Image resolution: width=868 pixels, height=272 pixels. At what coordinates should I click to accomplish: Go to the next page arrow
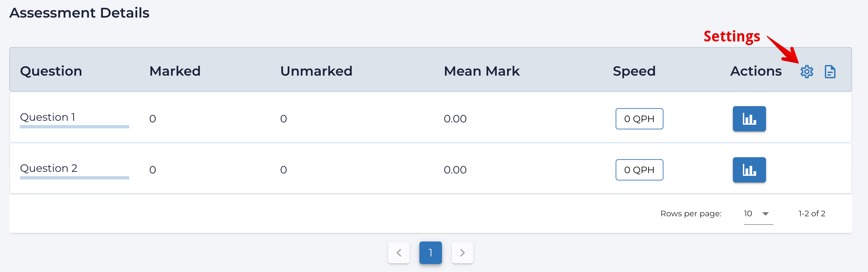(x=462, y=252)
